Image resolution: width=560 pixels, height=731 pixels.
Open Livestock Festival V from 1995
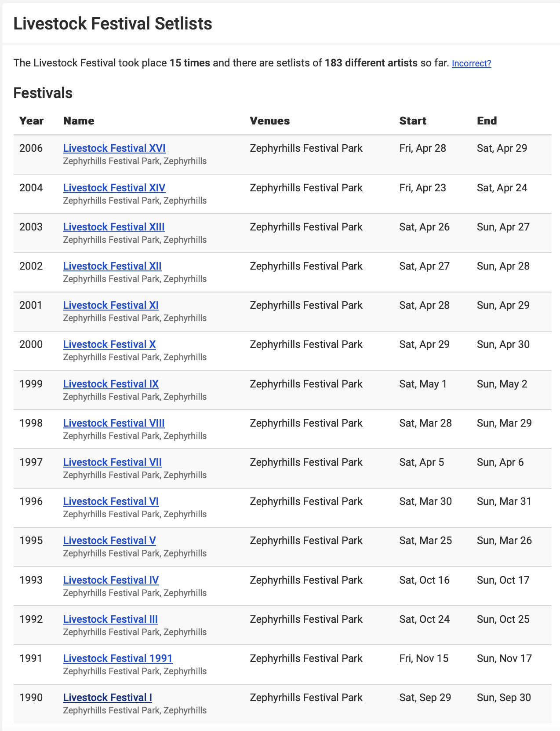tap(109, 541)
